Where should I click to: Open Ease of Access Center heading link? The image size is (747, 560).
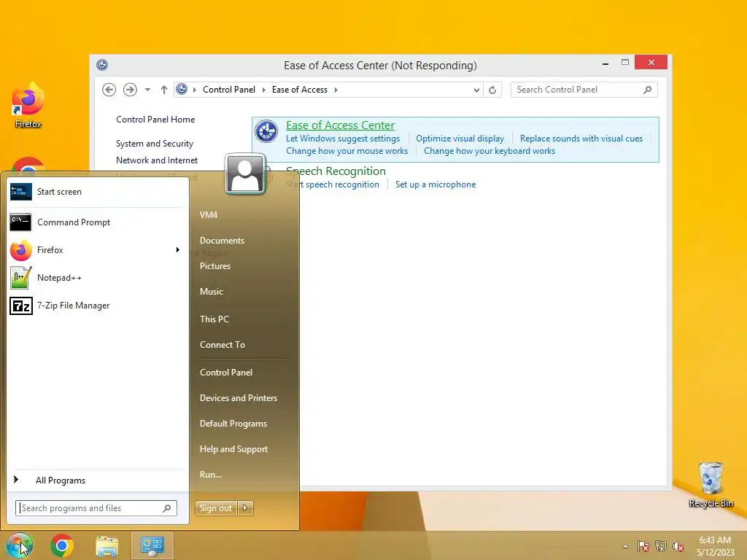coord(340,125)
